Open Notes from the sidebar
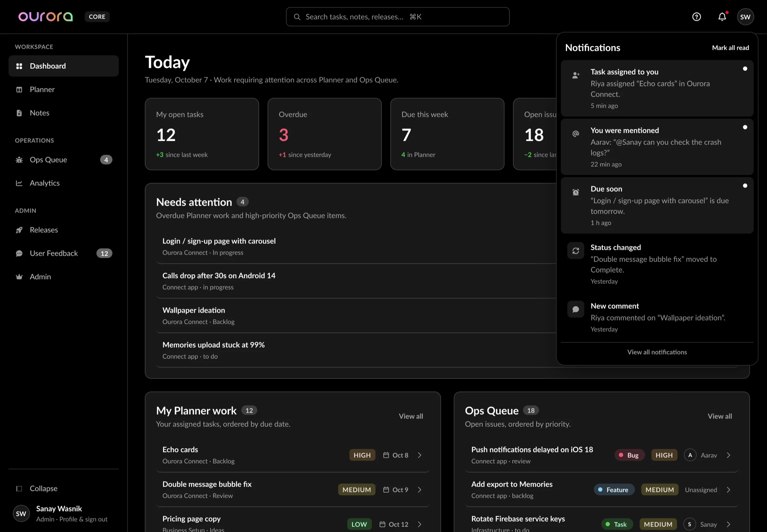The width and height of the screenshot is (767, 532). click(63, 113)
